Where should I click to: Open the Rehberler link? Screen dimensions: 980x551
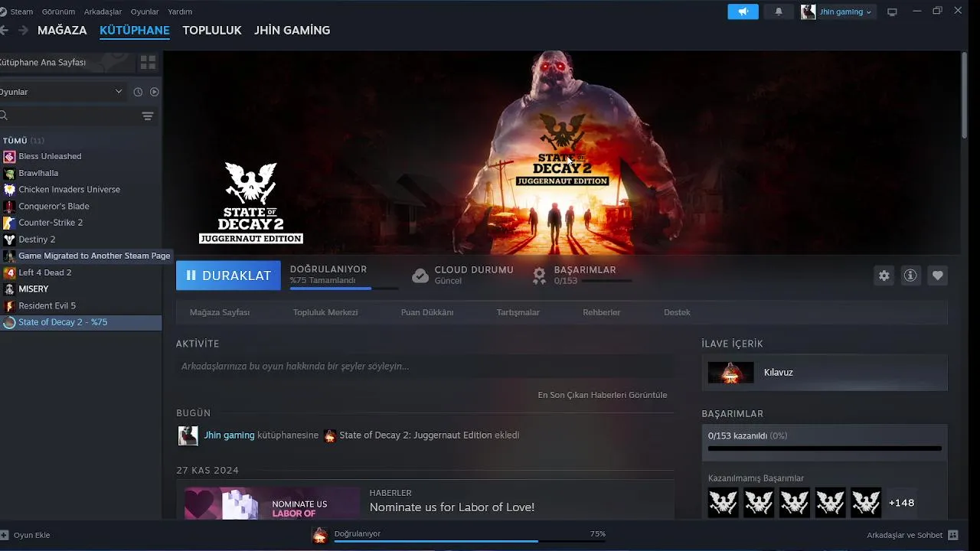point(602,312)
